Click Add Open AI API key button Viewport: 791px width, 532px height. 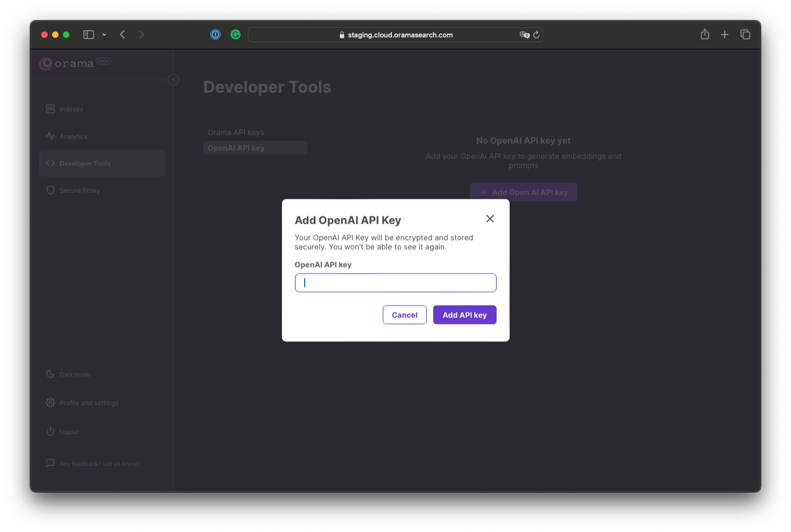(x=523, y=192)
